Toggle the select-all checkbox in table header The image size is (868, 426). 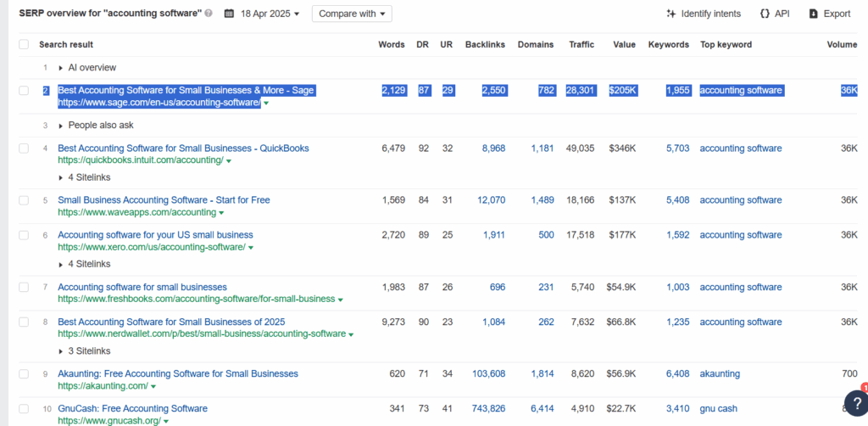click(x=24, y=44)
